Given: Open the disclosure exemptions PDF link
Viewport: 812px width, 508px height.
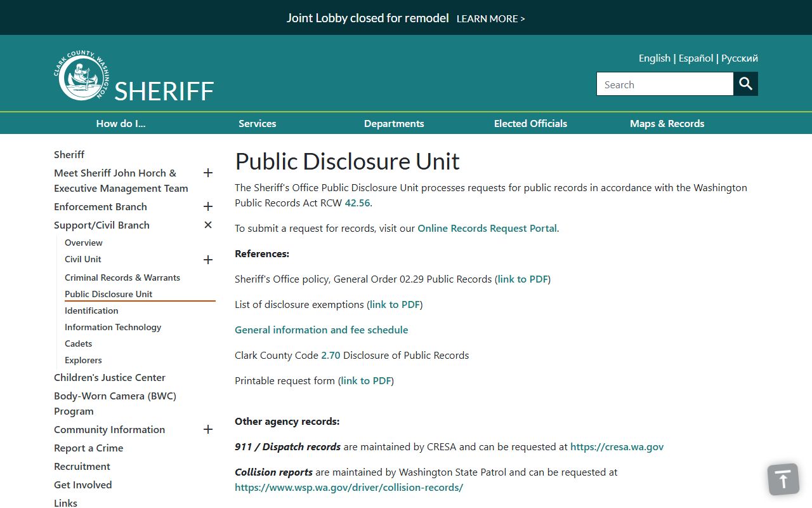Looking at the screenshot, I should pyautogui.click(x=395, y=304).
